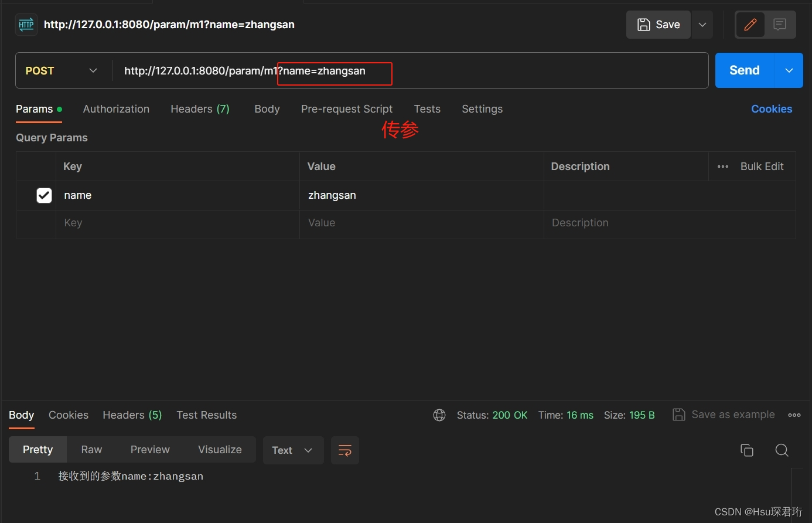
Task: Click Bulk Edit
Action: tap(762, 167)
